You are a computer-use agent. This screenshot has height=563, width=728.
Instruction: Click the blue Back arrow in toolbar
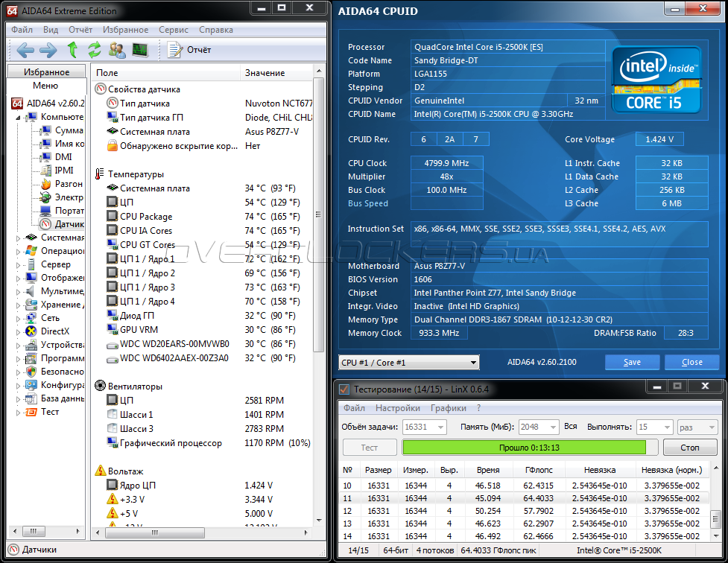point(25,50)
